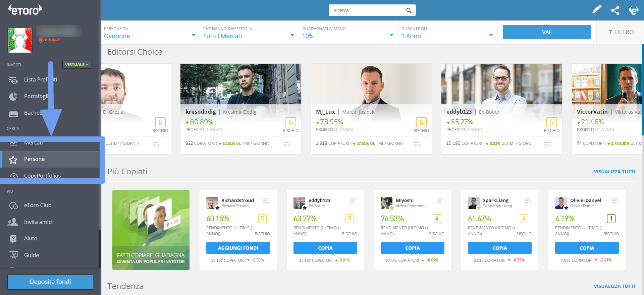Click COPIA for Miyoshi
The image size is (644, 295).
(413, 248)
